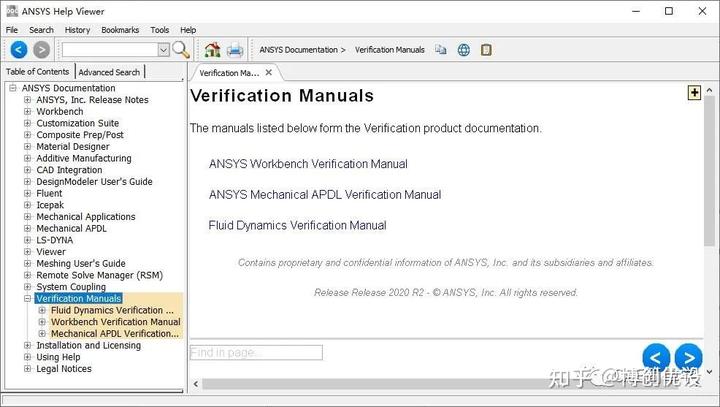Image resolution: width=720 pixels, height=407 pixels.
Task: Collapse the Verification Manuals node
Action: tap(28, 299)
